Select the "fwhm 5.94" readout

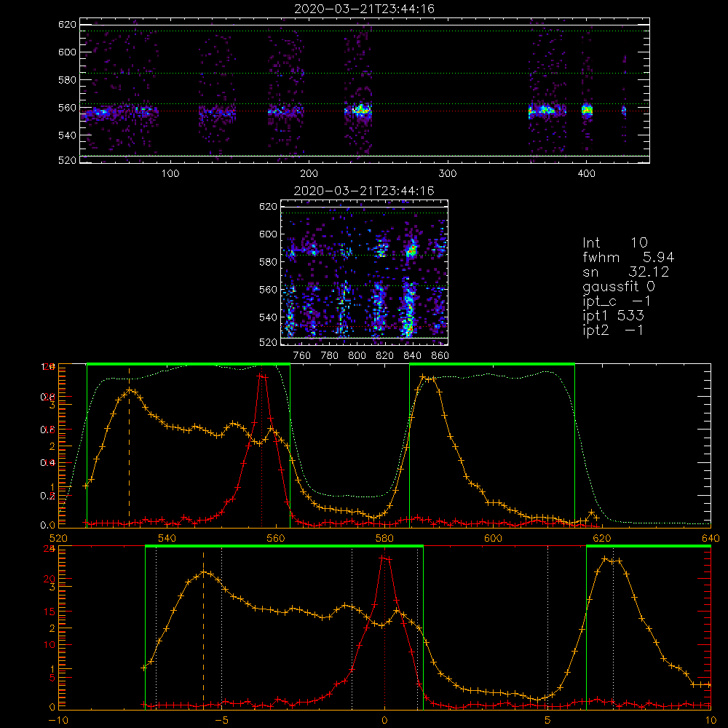click(x=628, y=257)
